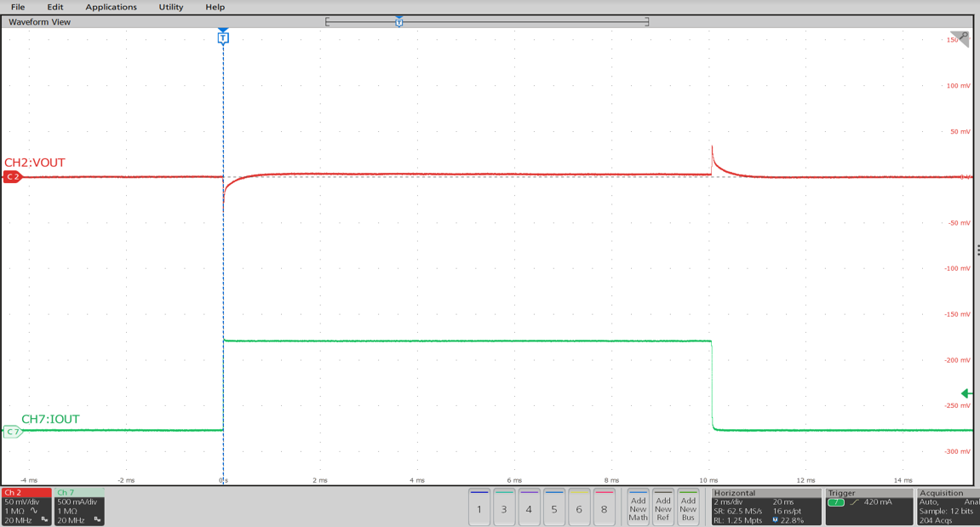
Task: Click the zoom magnifier icon in the waveform corner
Action: [963, 37]
